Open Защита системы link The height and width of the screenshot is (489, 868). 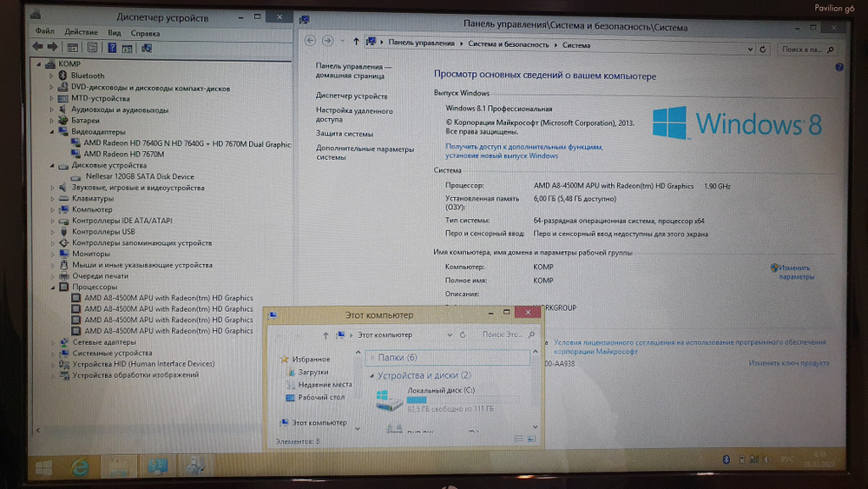[345, 134]
